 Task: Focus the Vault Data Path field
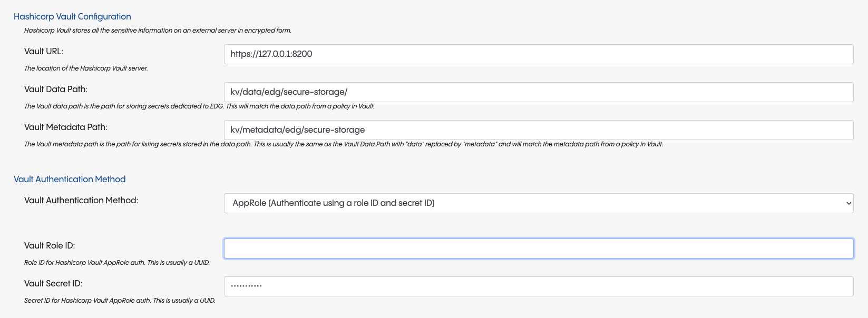point(539,92)
